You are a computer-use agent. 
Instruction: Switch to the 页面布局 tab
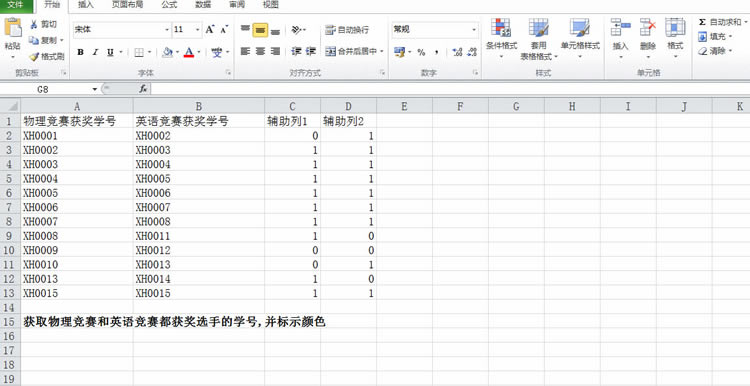point(128,5)
